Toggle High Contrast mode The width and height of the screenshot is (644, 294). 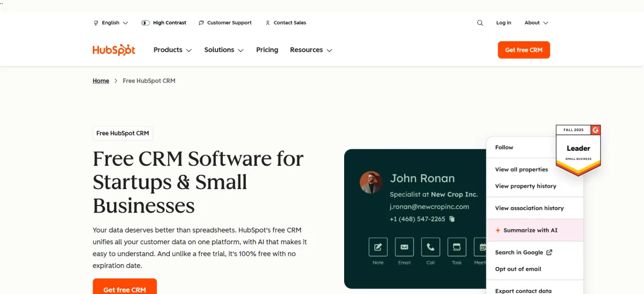(164, 23)
